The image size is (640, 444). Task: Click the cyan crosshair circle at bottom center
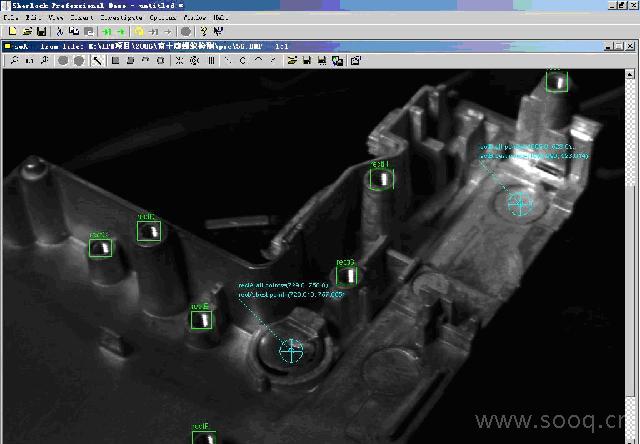291,350
